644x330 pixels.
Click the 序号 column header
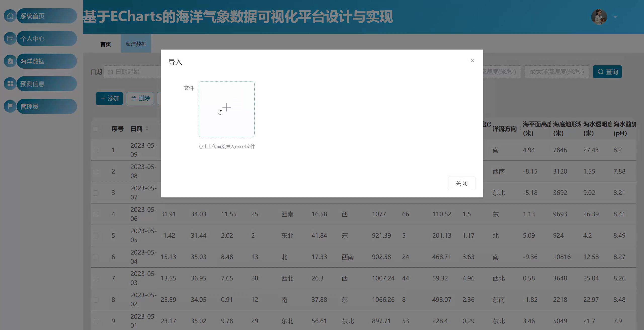[x=117, y=129]
